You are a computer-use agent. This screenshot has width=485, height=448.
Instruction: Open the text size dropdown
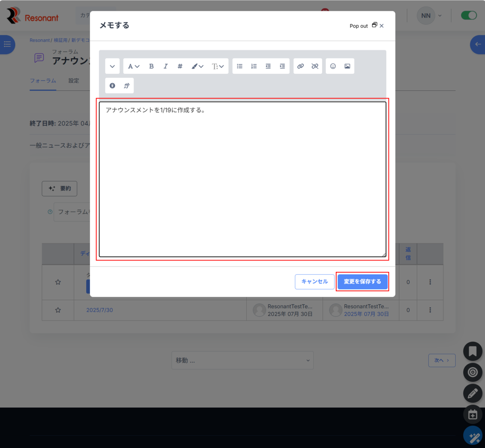218,66
